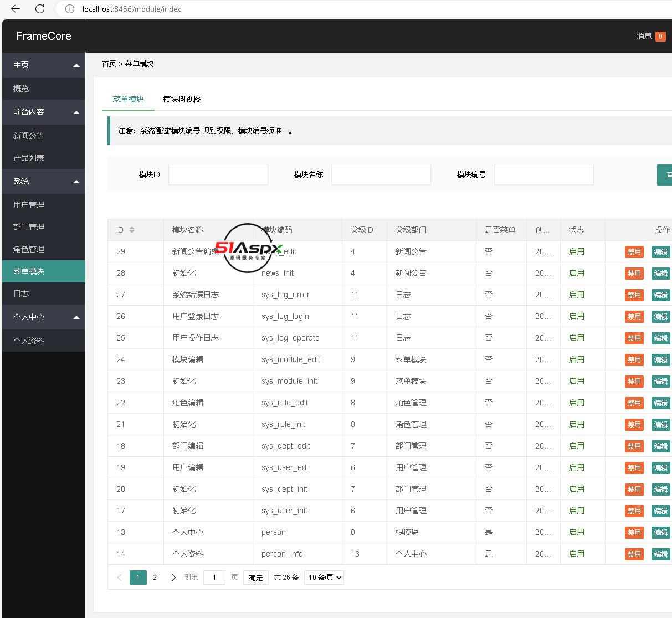This screenshot has width=672, height=618.
Task: Click 禁用 for sys_module_edit row
Action: [x=634, y=360]
